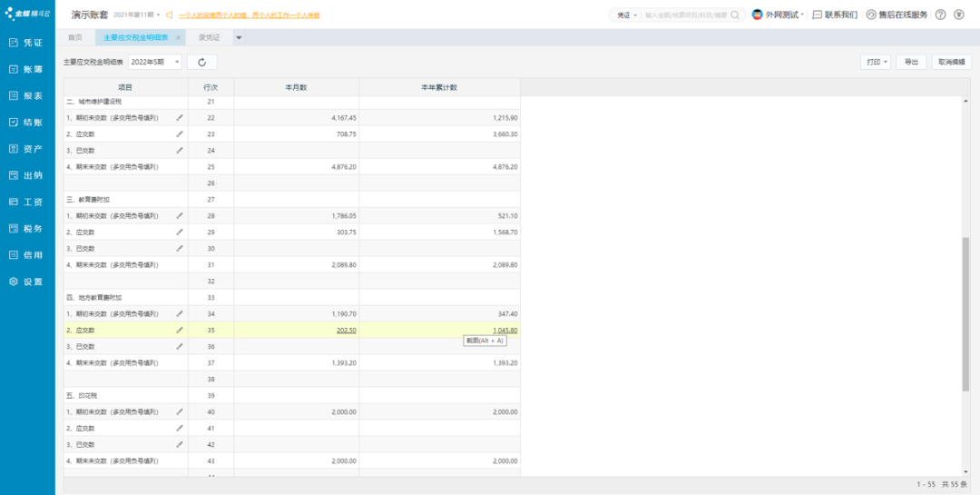Click the 303.75 cell in row 29
The width and height of the screenshot is (980, 495).
click(296, 232)
